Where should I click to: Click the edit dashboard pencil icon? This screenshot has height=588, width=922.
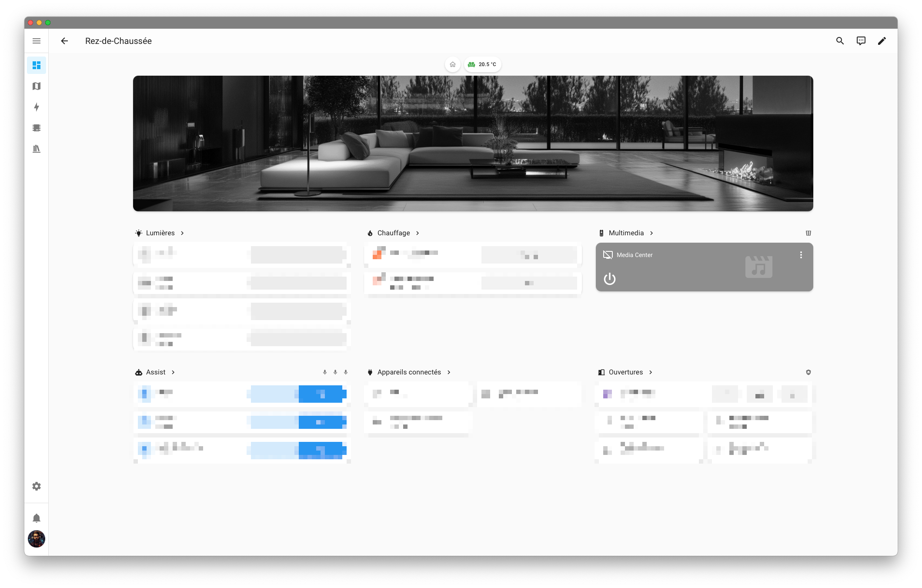[x=882, y=41]
